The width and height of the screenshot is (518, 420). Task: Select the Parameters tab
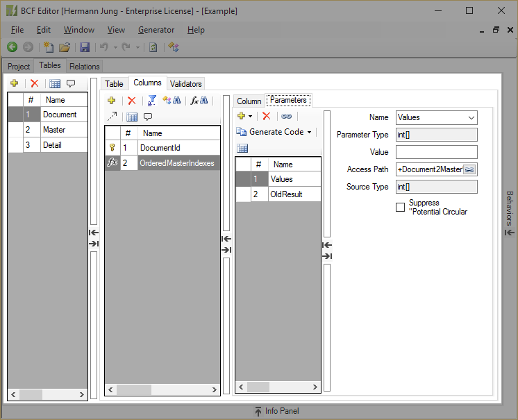coord(288,100)
